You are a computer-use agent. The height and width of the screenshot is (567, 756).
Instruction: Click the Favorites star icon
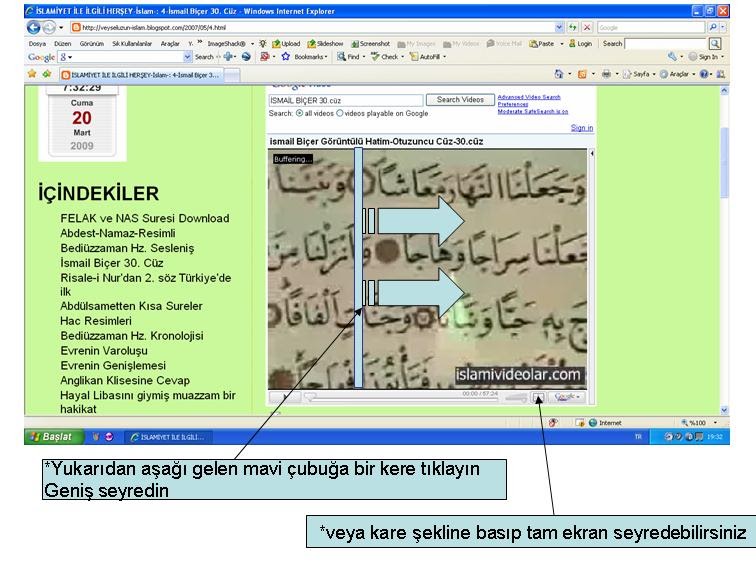pos(32,74)
